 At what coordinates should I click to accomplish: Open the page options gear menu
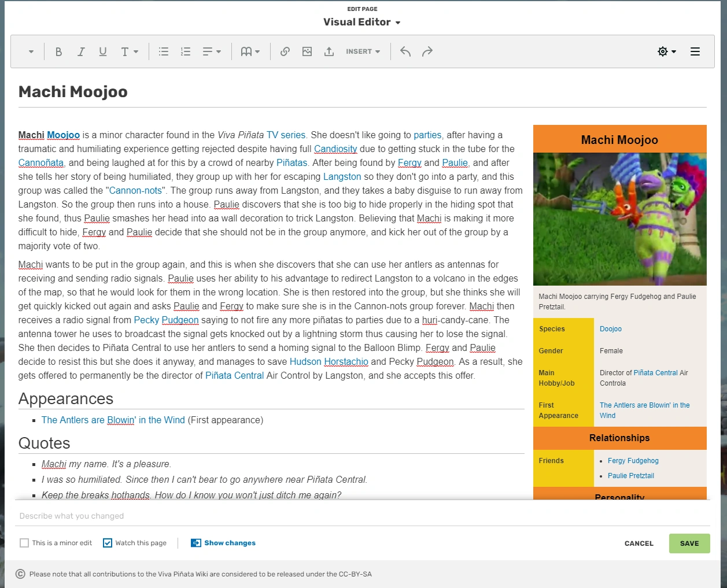pos(667,51)
